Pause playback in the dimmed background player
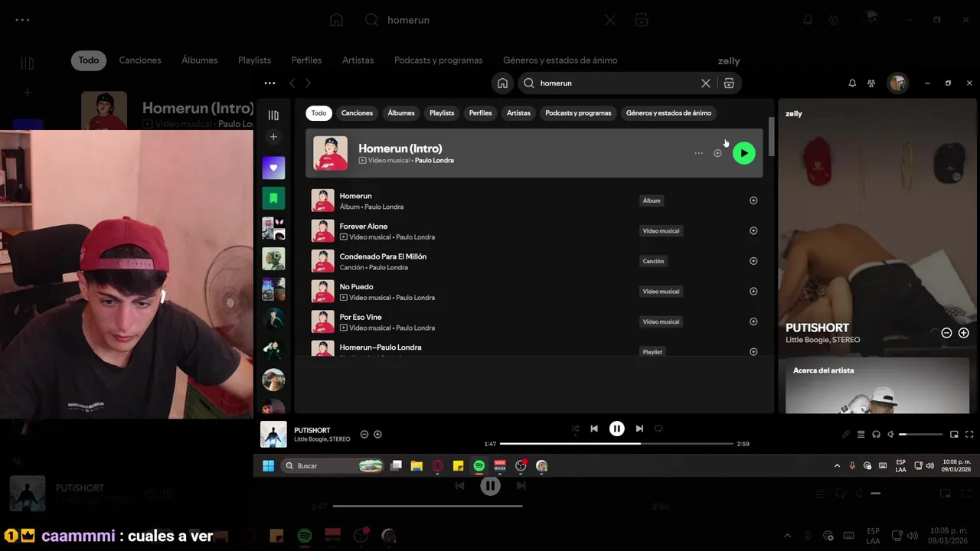980x551 pixels. click(490, 485)
